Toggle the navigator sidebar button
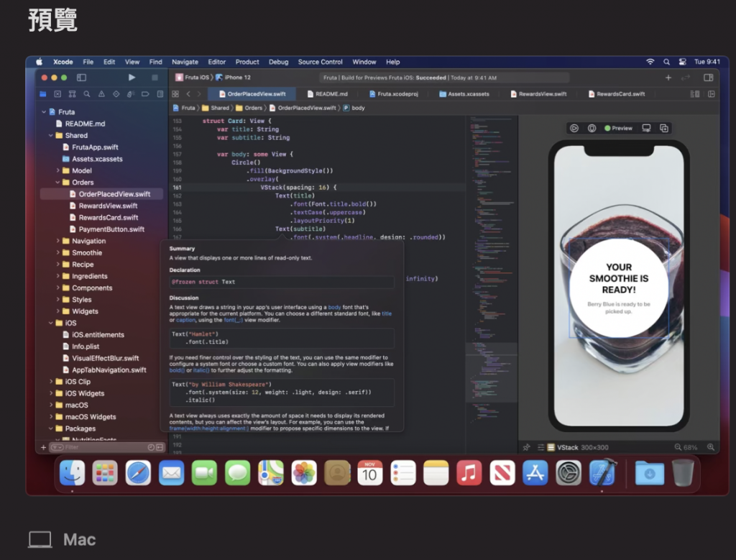 (x=81, y=78)
